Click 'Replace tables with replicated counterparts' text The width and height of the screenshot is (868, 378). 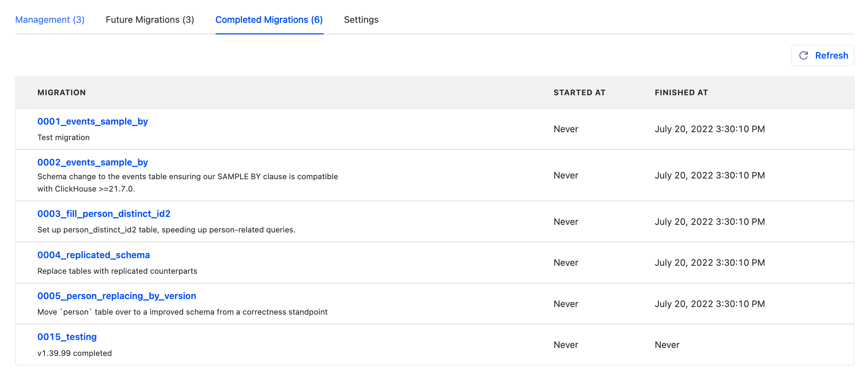pyautogui.click(x=117, y=271)
